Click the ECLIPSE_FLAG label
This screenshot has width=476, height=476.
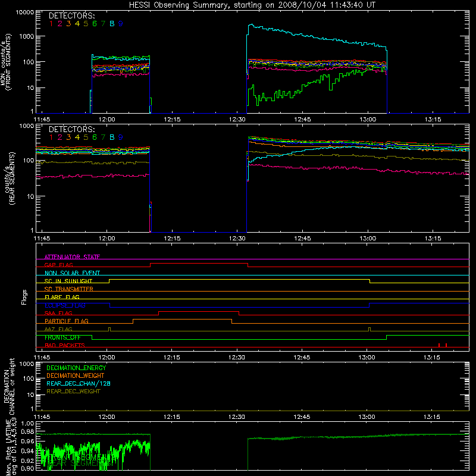(65, 305)
